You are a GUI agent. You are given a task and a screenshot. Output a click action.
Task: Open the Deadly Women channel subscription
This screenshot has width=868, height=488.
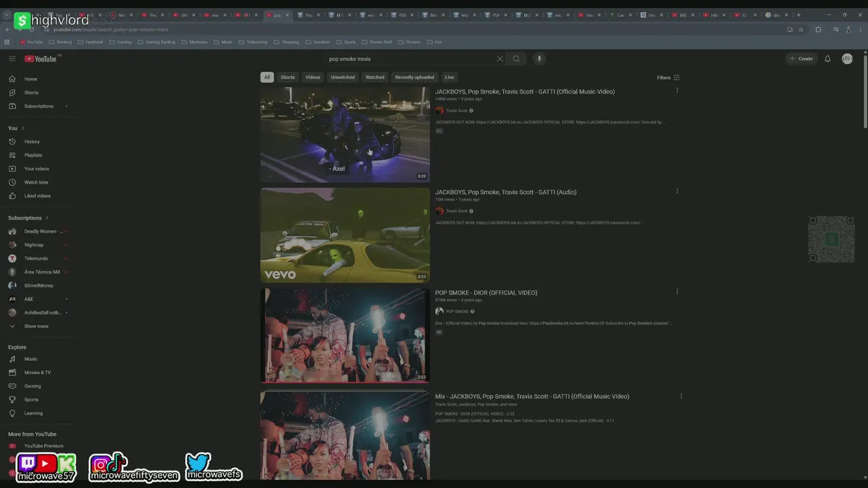39,231
